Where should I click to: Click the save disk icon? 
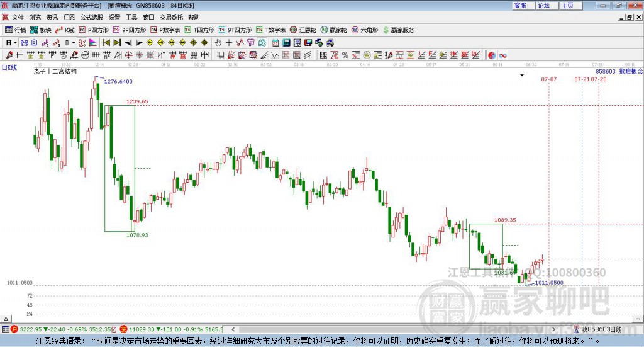point(308,43)
